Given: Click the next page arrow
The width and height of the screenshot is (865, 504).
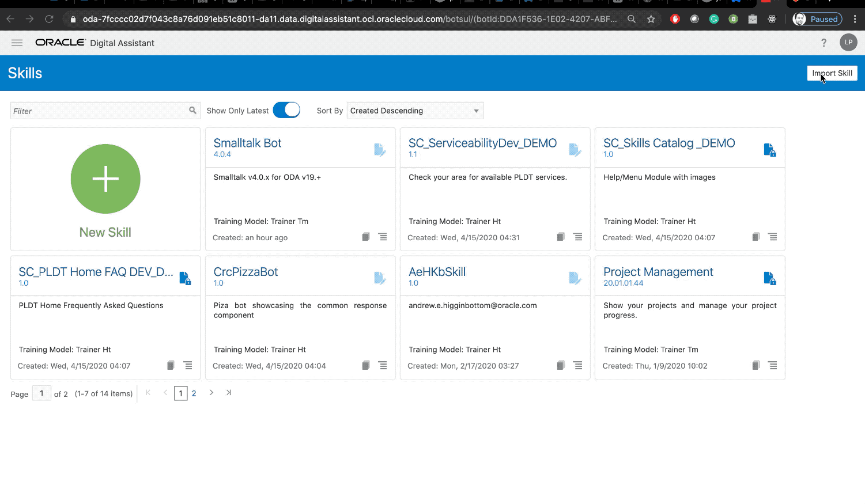Looking at the screenshot, I should 211,393.
